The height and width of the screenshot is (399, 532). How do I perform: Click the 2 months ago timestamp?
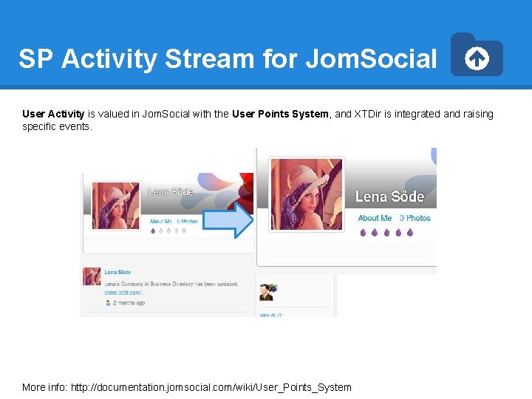point(129,303)
